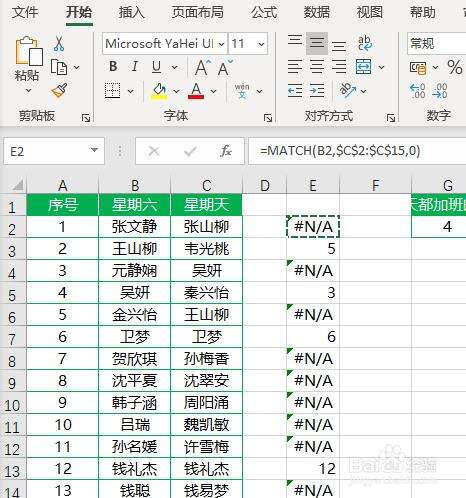Toggle middle vertical alignment
This screenshot has height=498, width=466.
coord(317,43)
